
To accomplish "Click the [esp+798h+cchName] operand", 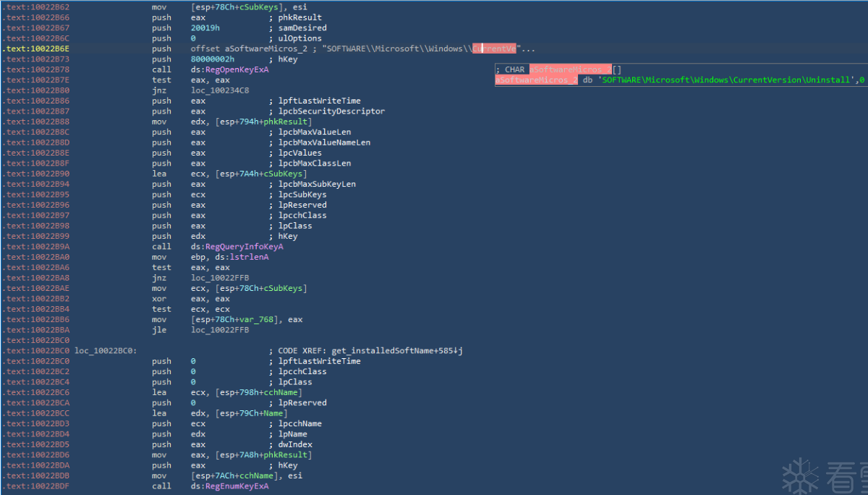I will pos(259,392).
